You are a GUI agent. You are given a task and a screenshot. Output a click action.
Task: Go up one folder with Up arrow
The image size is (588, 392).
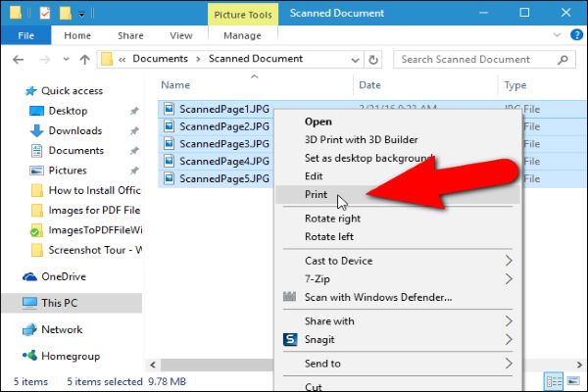85,60
